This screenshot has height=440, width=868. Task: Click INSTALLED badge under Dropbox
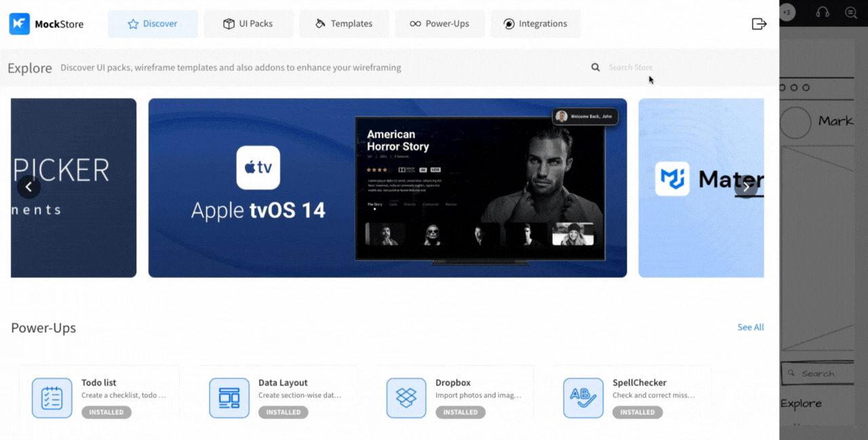coord(460,412)
